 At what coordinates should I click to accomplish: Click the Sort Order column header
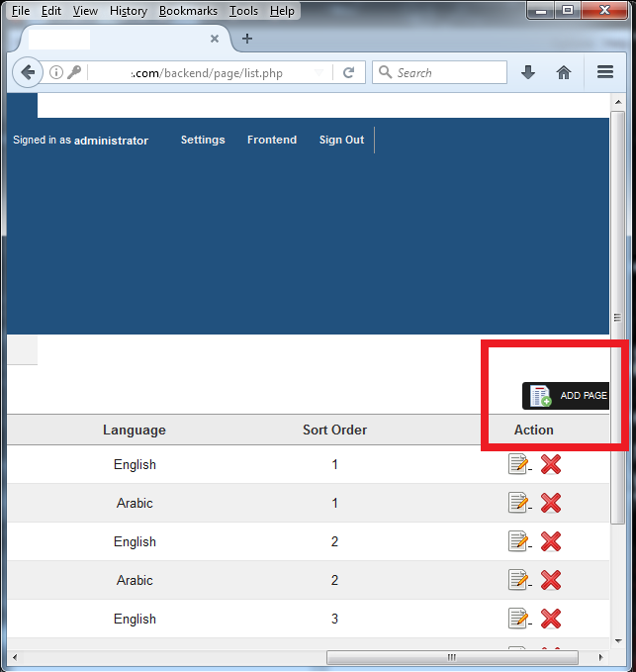pos(334,430)
